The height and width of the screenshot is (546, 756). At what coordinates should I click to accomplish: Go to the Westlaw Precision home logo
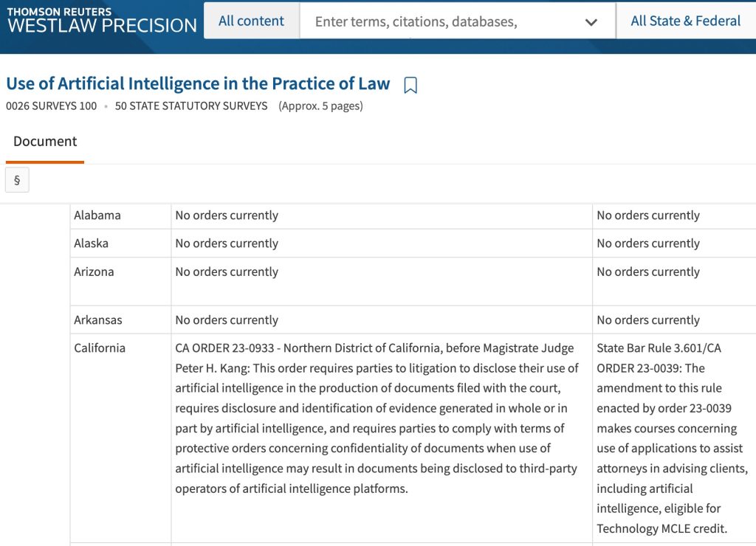coord(102,20)
